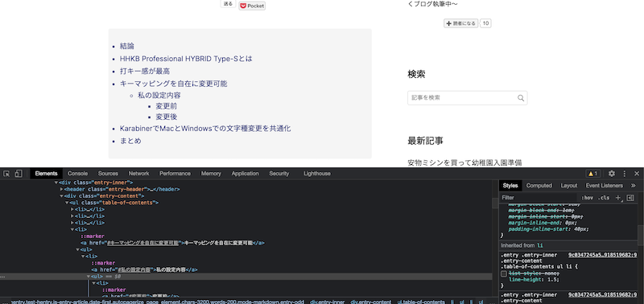Toggle the device toolbar icon

[x=19, y=174]
